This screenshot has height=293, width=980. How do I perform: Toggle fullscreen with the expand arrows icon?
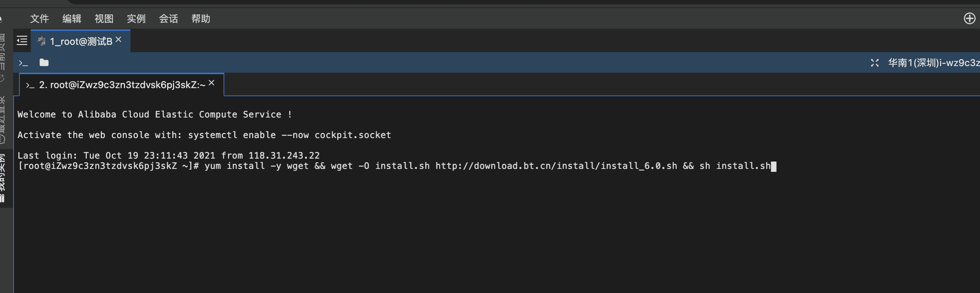click(874, 63)
